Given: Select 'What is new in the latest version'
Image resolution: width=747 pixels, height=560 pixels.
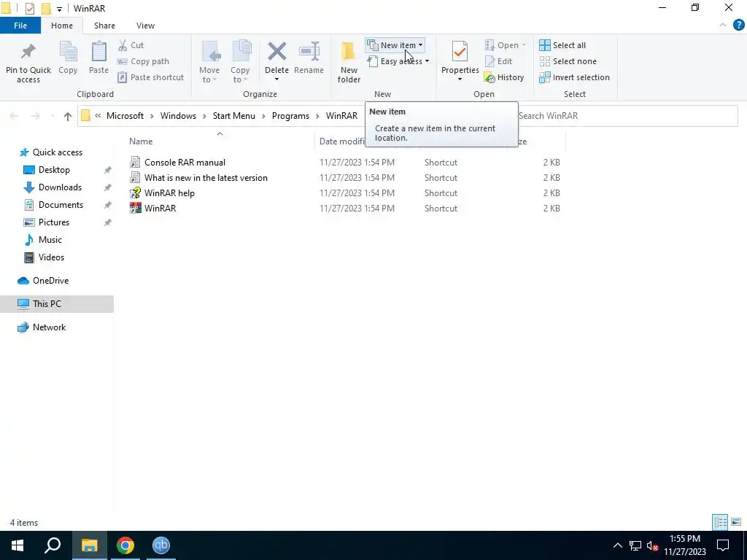Looking at the screenshot, I should pyautogui.click(x=206, y=178).
